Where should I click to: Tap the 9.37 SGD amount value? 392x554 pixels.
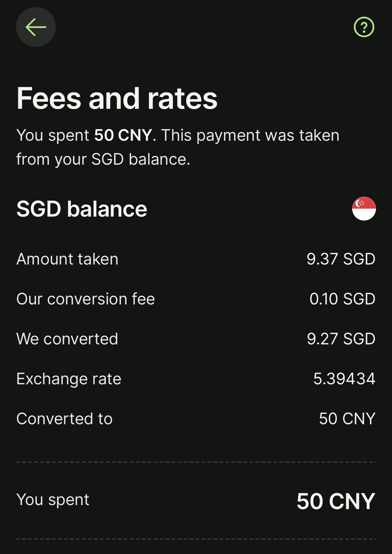(x=341, y=259)
